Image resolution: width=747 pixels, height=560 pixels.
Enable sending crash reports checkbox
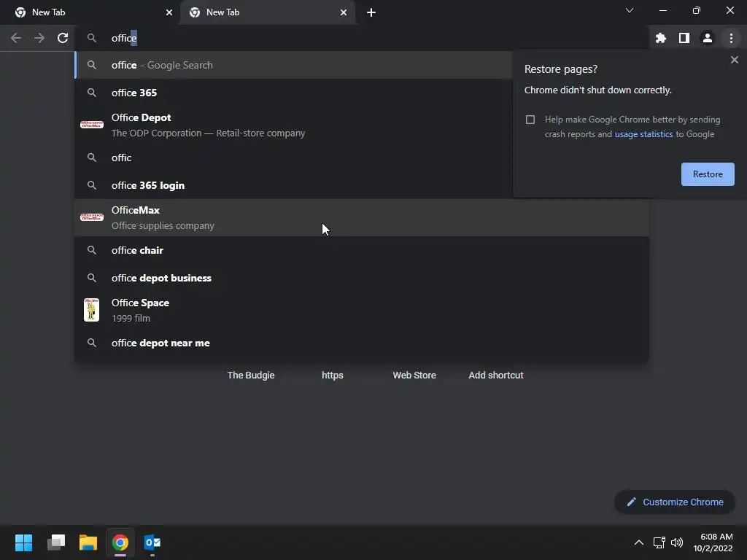click(x=530, y=120)
